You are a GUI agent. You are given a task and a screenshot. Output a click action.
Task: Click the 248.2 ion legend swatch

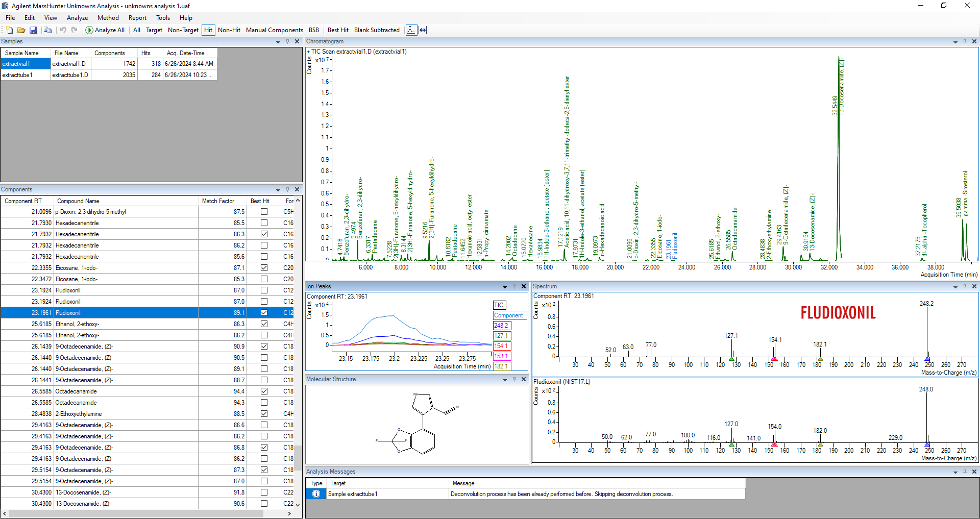click(501, 326)
